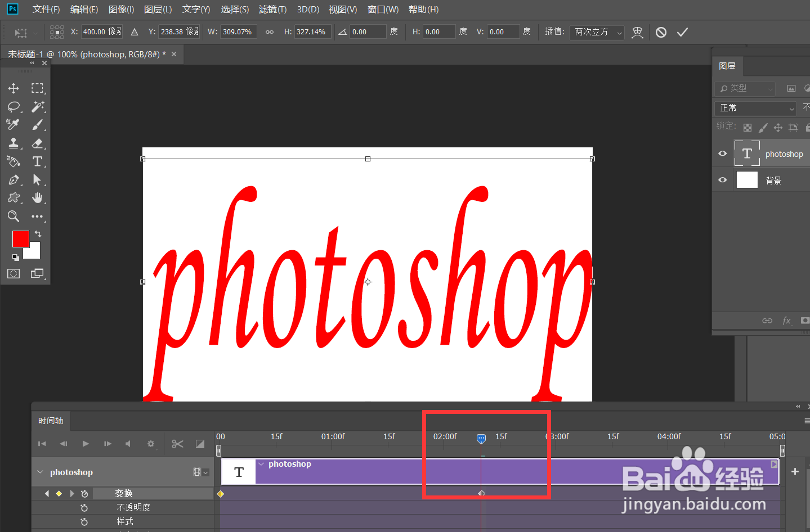810x532 pixels.
Task: Commit the transform with checkmark
Action: [x=682, y=32]
